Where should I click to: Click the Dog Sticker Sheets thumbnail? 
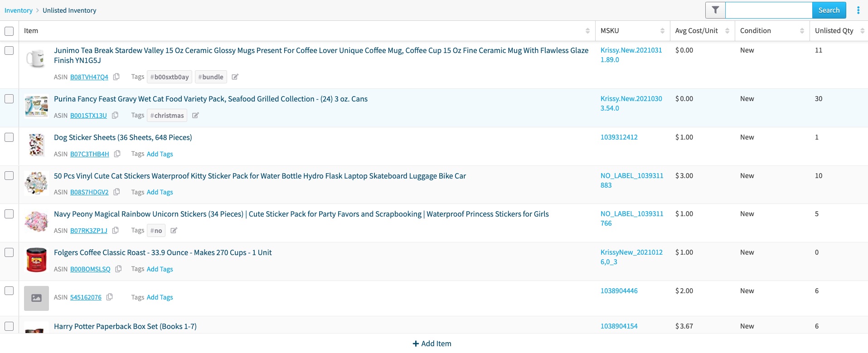click(36, 145)
